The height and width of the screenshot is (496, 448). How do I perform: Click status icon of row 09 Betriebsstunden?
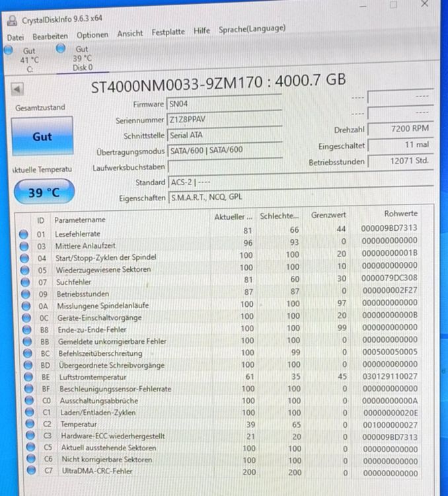26,294
